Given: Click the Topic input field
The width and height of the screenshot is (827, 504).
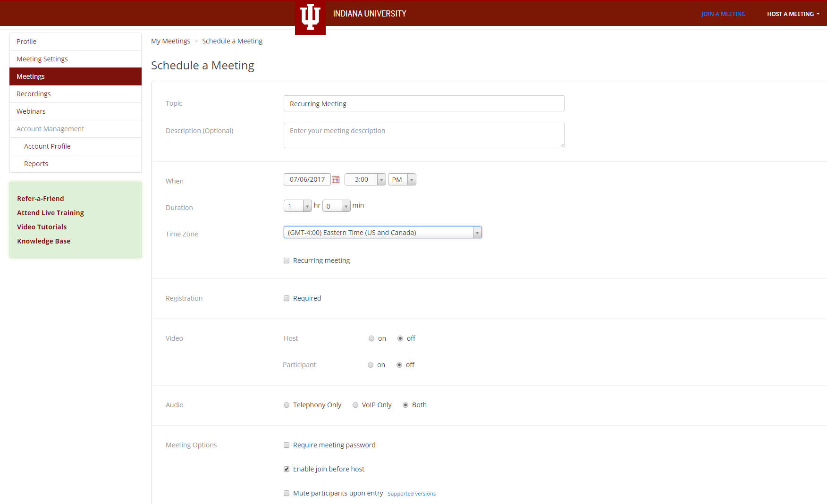Looking at the screenshot, I should tap(424, 103).
